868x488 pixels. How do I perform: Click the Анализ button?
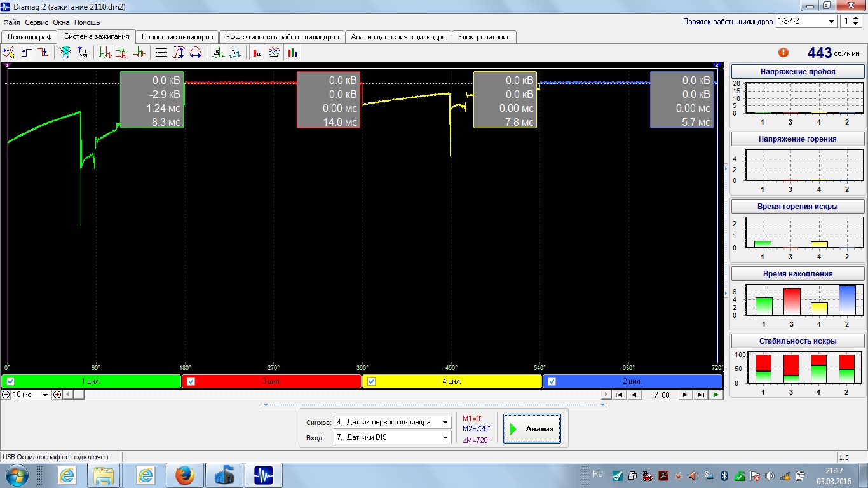(532, 429)
